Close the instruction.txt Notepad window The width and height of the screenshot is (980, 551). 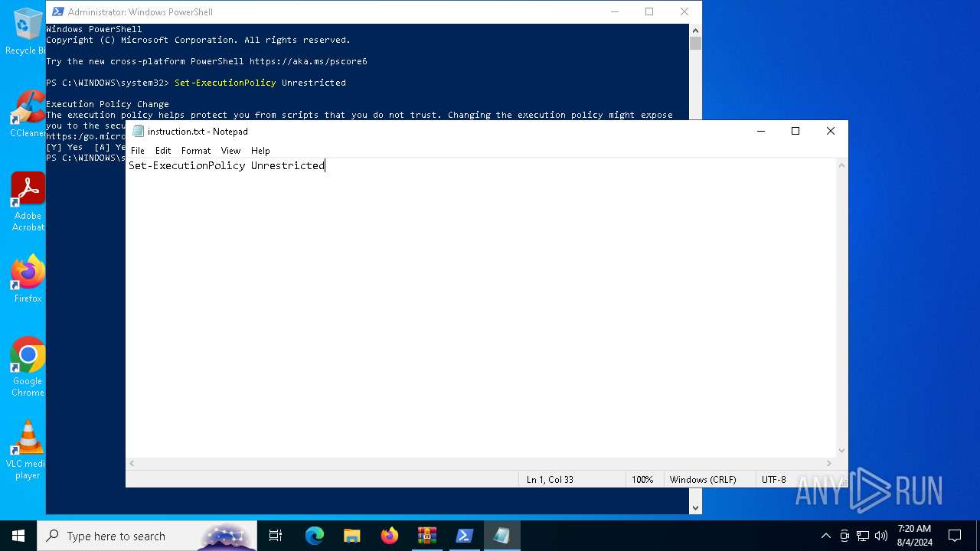[x=831, y=131]
